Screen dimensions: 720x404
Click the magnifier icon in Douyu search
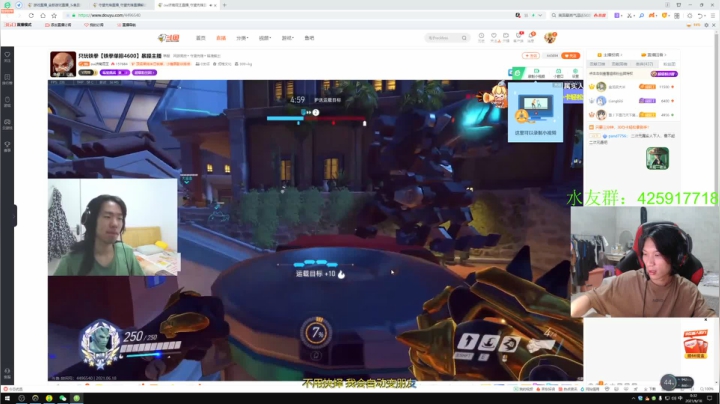464,38
